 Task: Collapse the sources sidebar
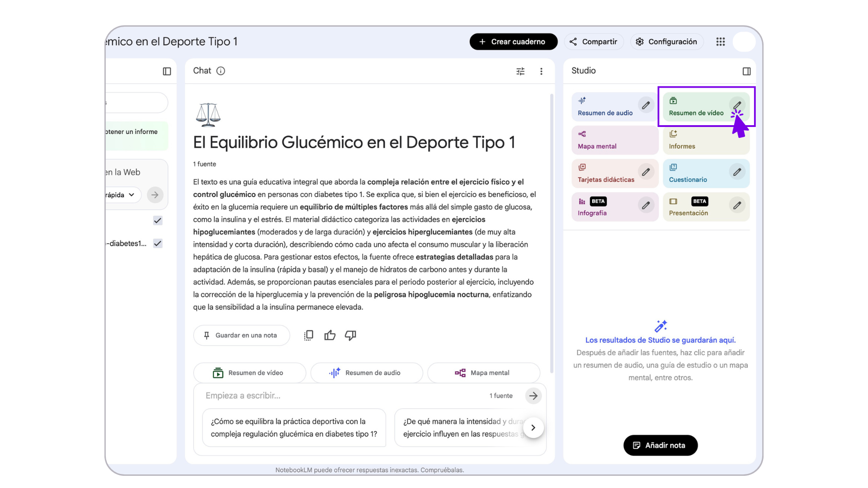(x=167, y=71)
